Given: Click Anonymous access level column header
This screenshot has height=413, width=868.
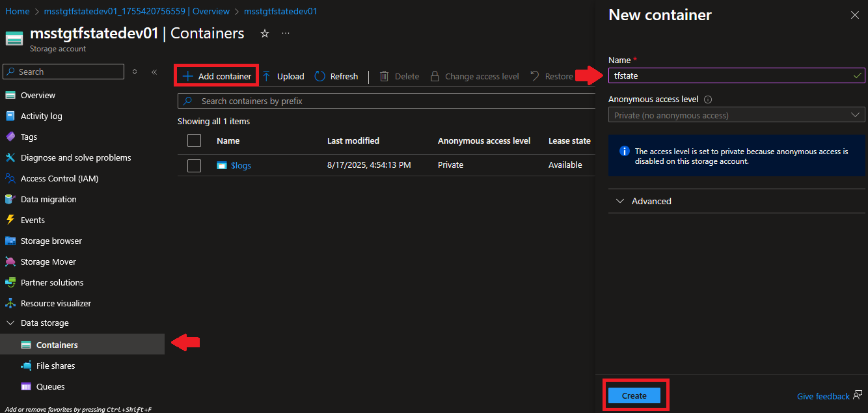Looking at the screenshot, I should pyautogui.click(x=484, y=140).
